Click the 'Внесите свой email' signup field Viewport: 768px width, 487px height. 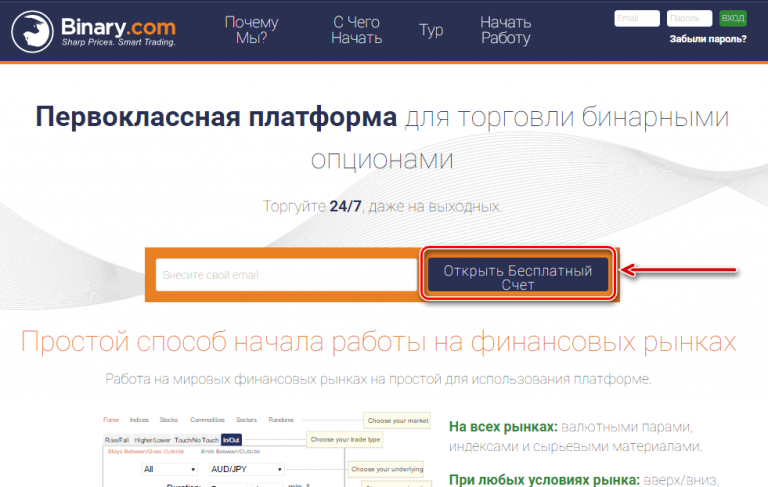287,275
